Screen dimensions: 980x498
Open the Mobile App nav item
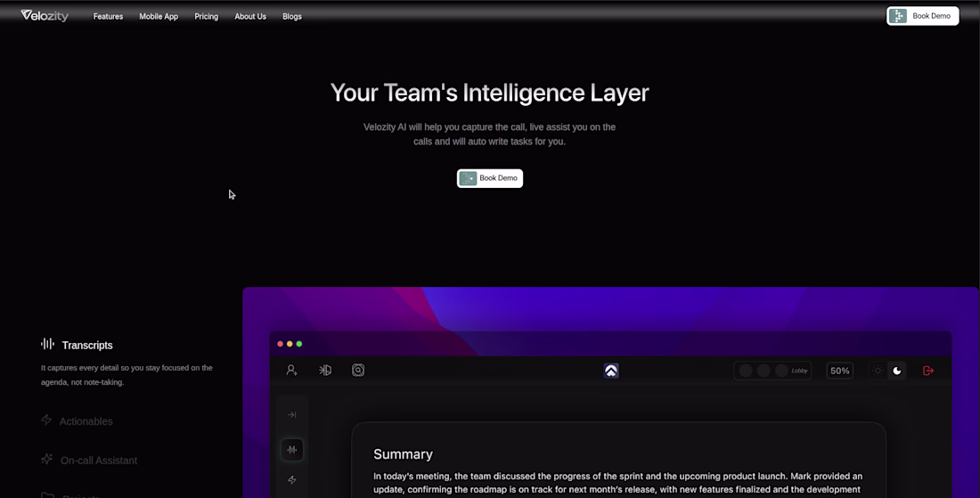159,16
